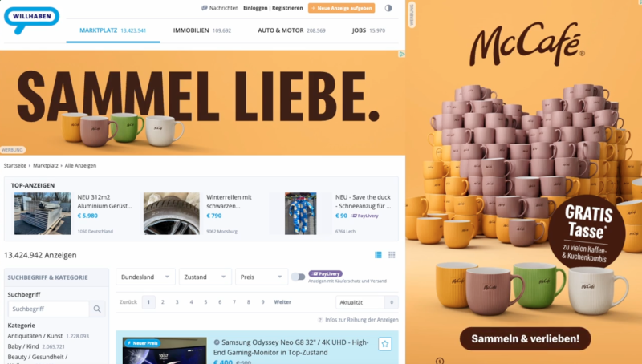Open the Preis dropdown
This screenshot has height=364, width=642.
[262, 277]
